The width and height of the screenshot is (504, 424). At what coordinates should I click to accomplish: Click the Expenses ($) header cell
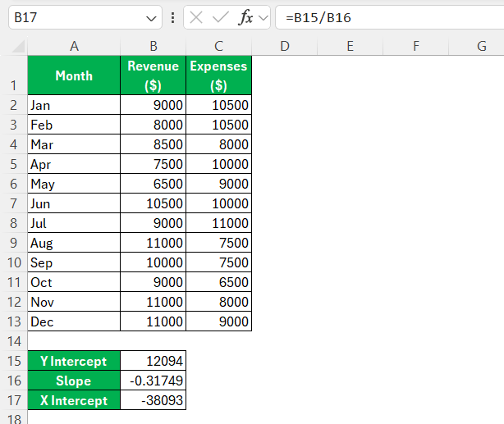(218, 75)
